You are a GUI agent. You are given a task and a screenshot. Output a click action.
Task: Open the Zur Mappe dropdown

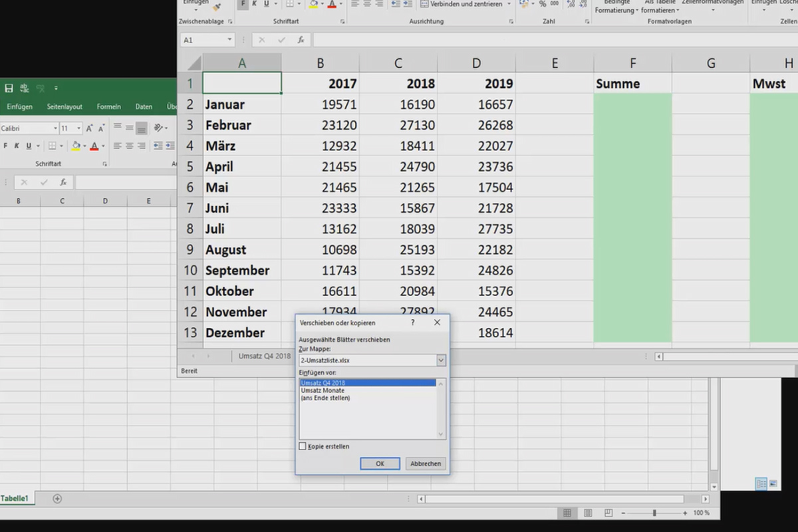click(x=440, y=360)
